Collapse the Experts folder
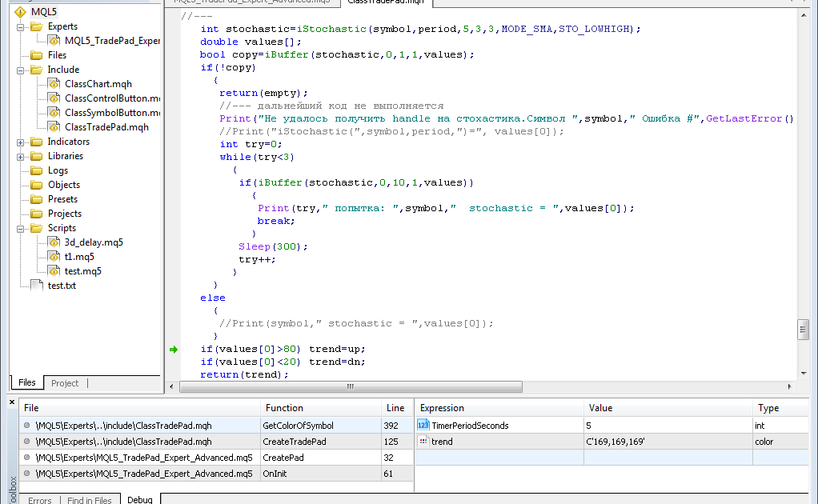Screen dimensions: 818x504 (20, 26)
